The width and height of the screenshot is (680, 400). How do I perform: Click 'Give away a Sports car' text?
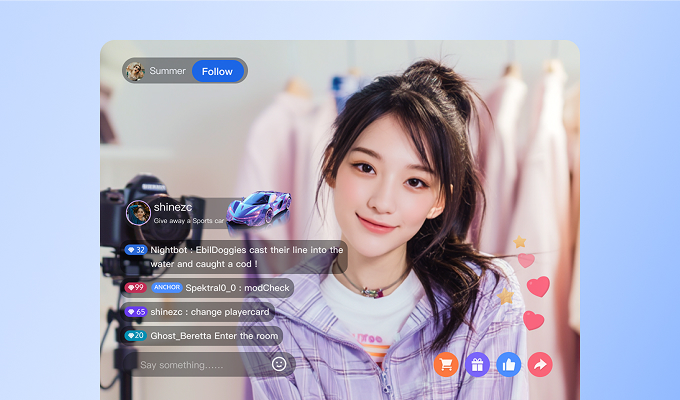pos(189,220)
